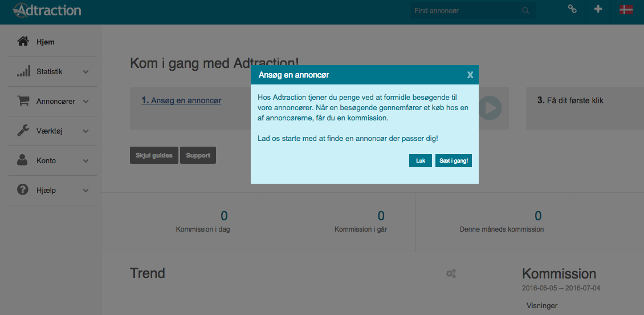Click the Kommission heading

click(559, 274)
